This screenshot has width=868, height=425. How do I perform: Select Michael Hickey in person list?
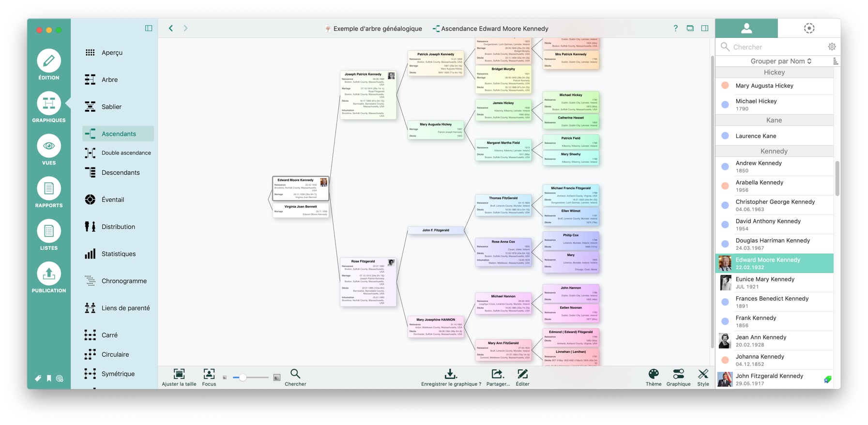click(x=775, y=105)
